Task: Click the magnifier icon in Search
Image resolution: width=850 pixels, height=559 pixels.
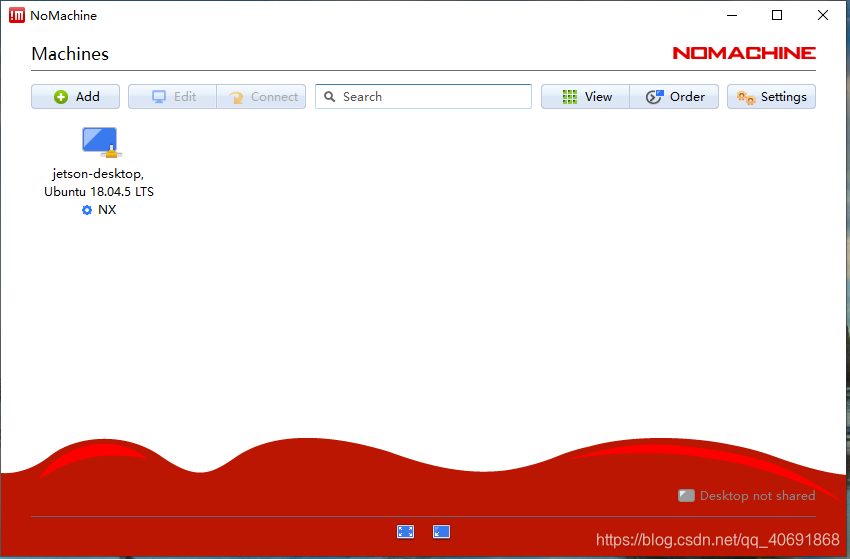Action: coord(330,97)
